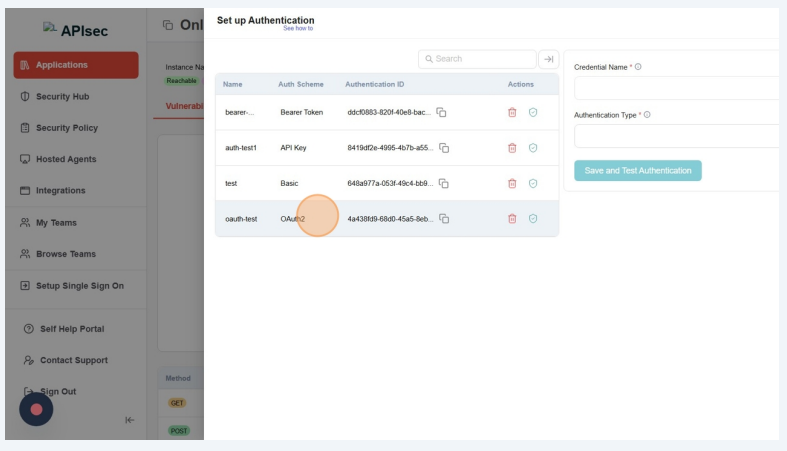Open Applications in the sidebar
This screenshot has height=451, width=787.
click(76, 65)
